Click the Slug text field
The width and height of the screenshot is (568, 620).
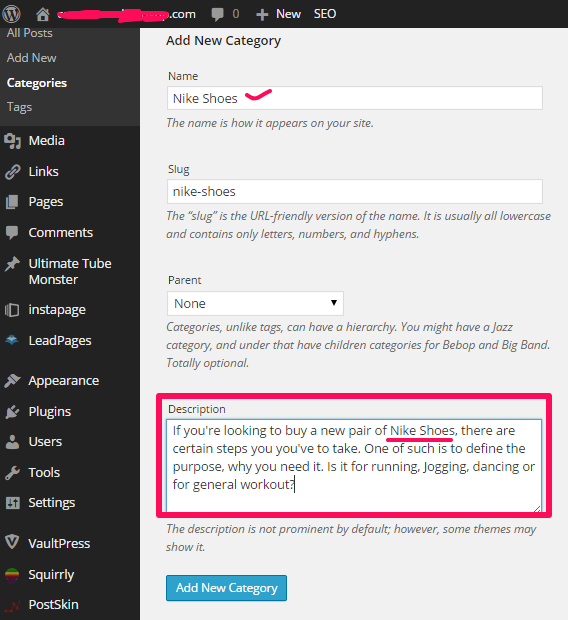click(x=355, y=191)
